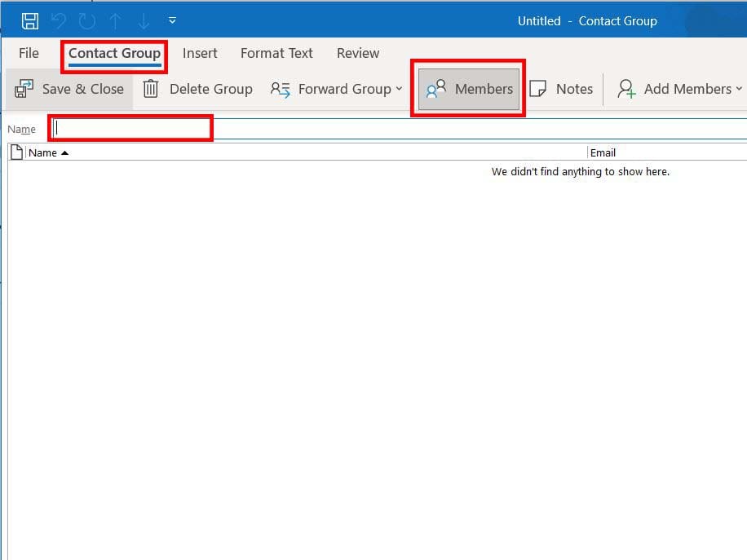The width and height of the screenshot is (747, 560).
Task: Select the Save & Close icon
Action: coord(23,89)
